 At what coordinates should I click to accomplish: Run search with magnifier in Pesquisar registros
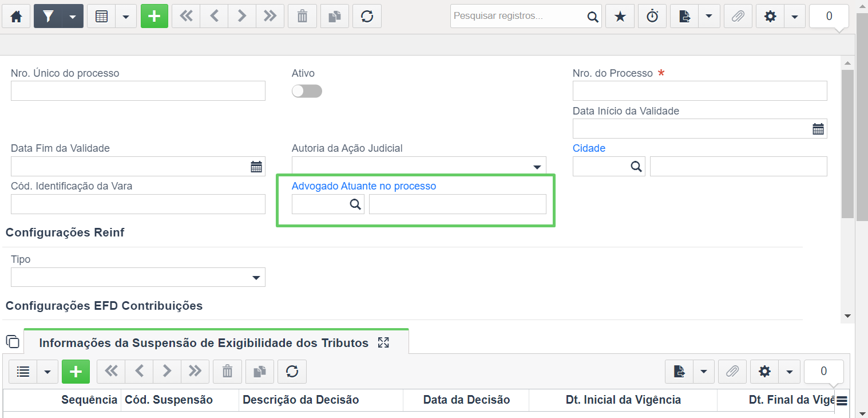point(593,17)
